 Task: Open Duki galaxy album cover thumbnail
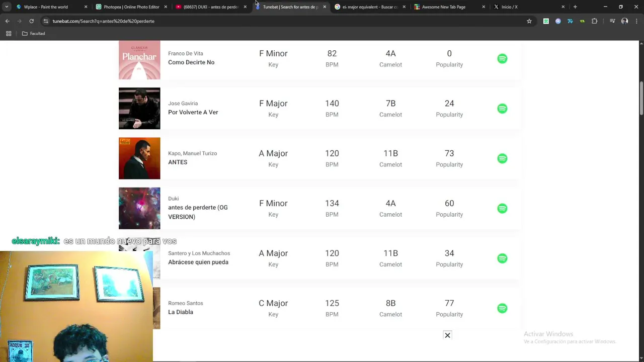coord(139,208)
